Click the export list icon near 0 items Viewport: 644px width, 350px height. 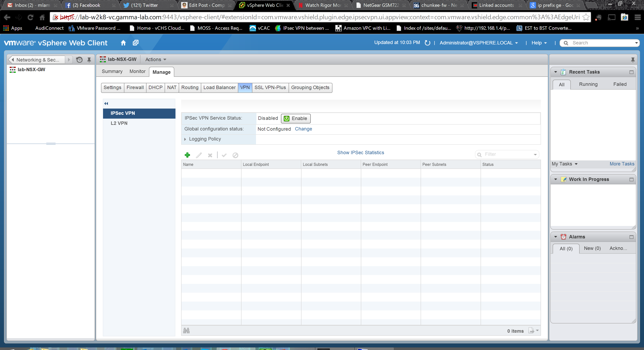tap(532, 330)
